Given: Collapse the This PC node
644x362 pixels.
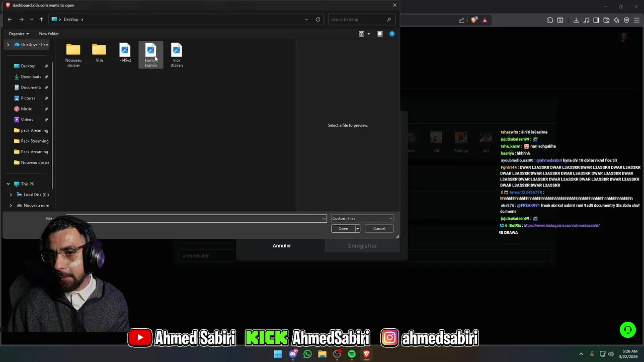Looking at the screenshot, I should point(8,184).
